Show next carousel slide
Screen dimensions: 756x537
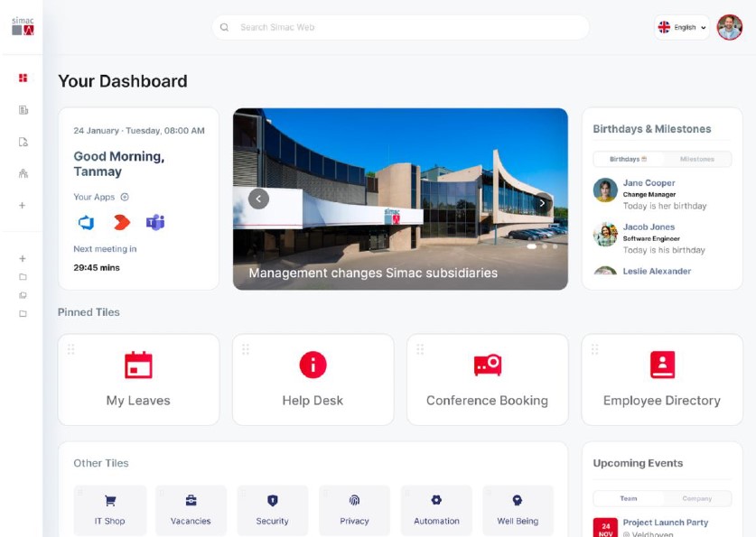543,203
